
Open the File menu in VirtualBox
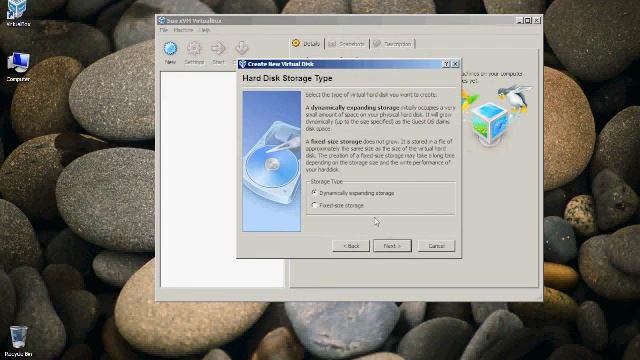164,30
